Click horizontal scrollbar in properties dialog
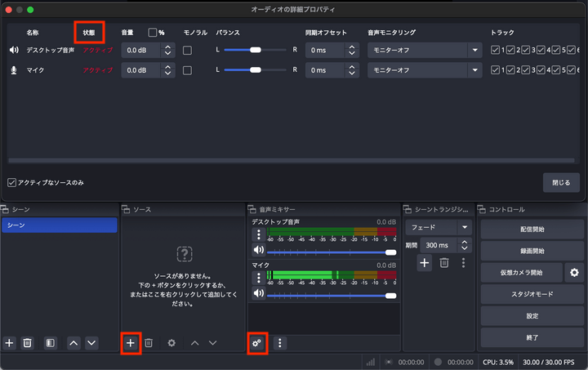588x370 pixels. (291, 160)
